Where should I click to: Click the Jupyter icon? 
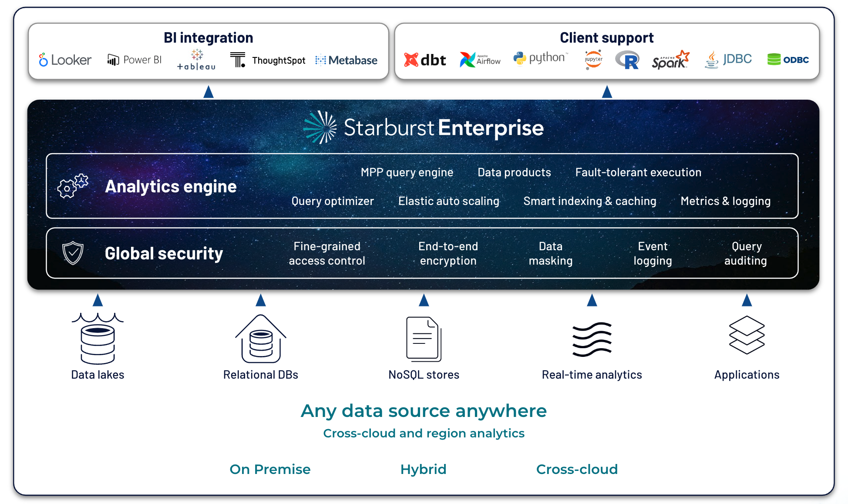(x=593, y=59)
